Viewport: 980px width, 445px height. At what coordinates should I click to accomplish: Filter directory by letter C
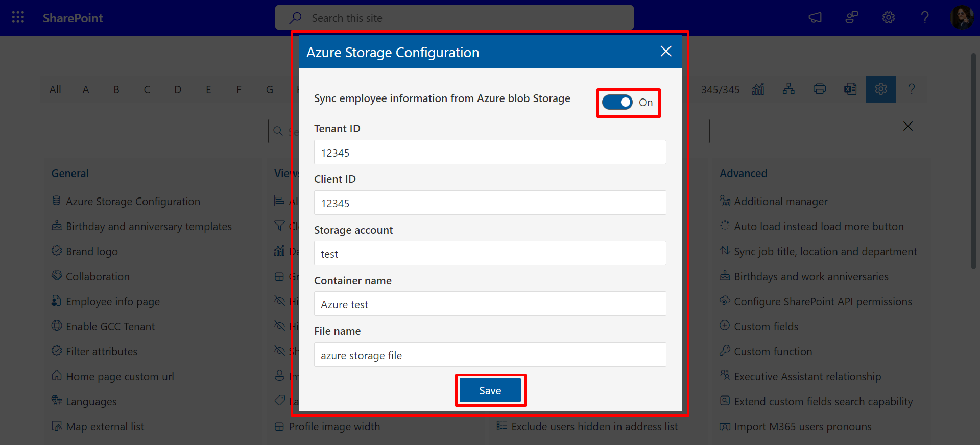coord(147,90)
